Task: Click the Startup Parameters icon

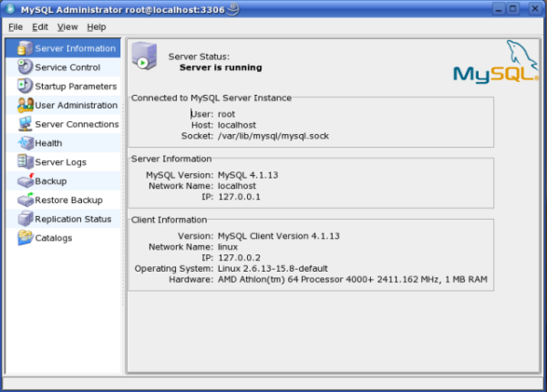Action: (26, 86)
